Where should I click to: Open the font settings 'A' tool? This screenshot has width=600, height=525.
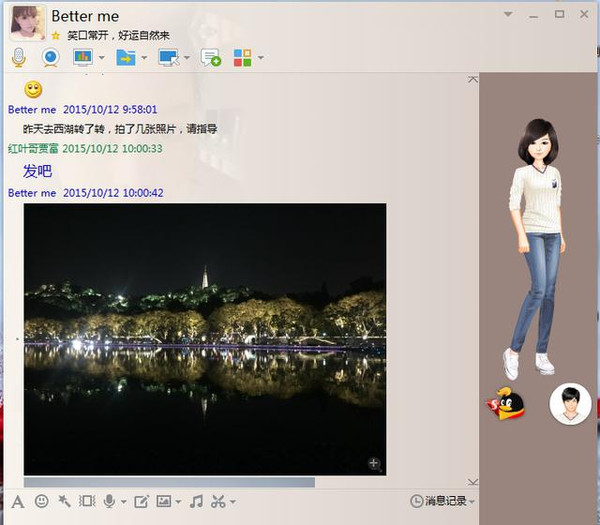17,501
